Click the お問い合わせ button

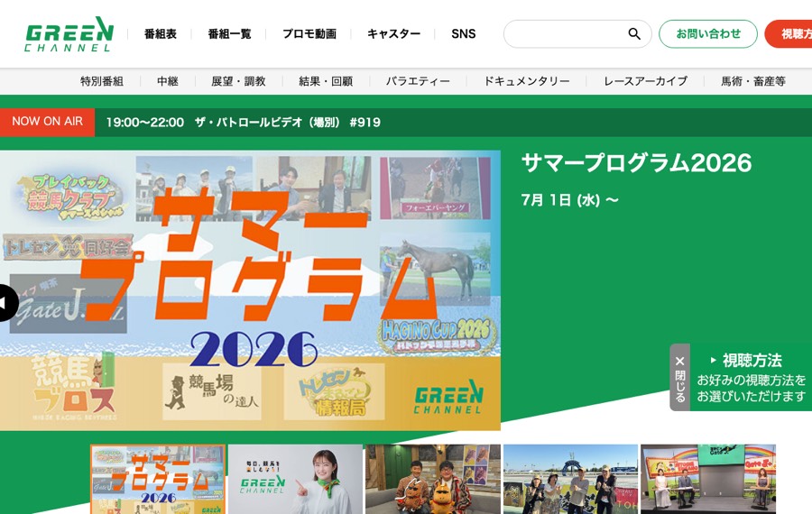point(708,34)
